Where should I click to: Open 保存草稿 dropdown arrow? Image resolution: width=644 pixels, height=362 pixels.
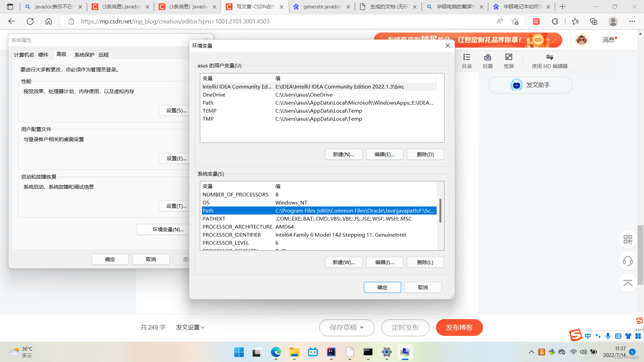[362, 328]
